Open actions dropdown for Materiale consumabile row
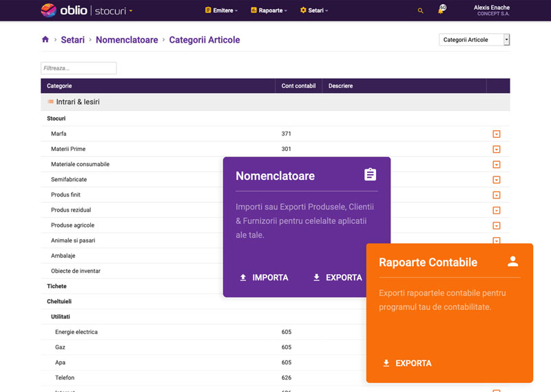The width and height of the screenshot is (551, 392). pyautogui.click(x=496, y=165)
